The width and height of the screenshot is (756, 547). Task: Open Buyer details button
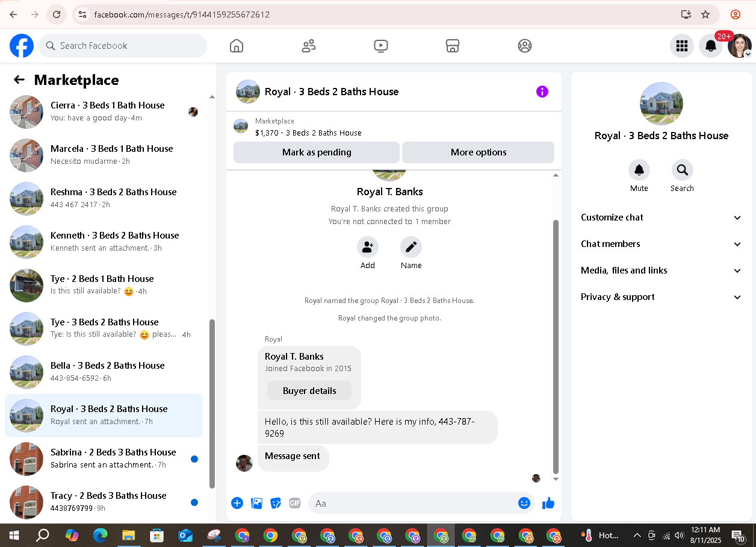309,390
